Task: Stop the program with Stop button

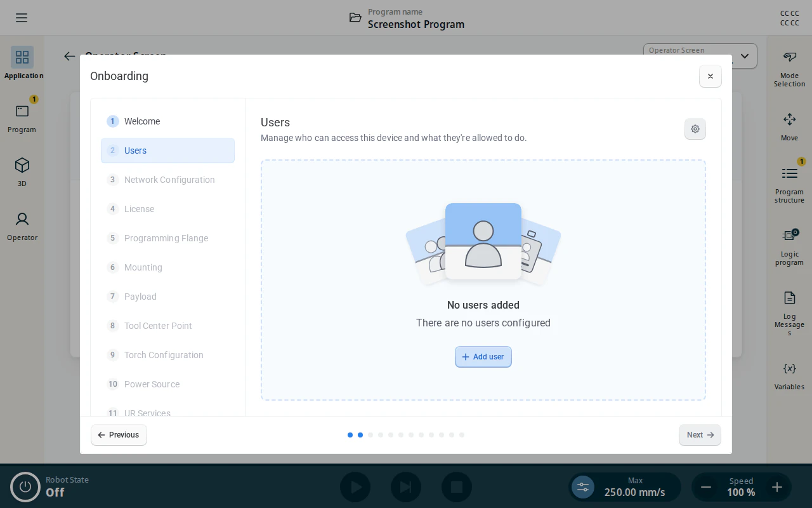Action: 457,487
